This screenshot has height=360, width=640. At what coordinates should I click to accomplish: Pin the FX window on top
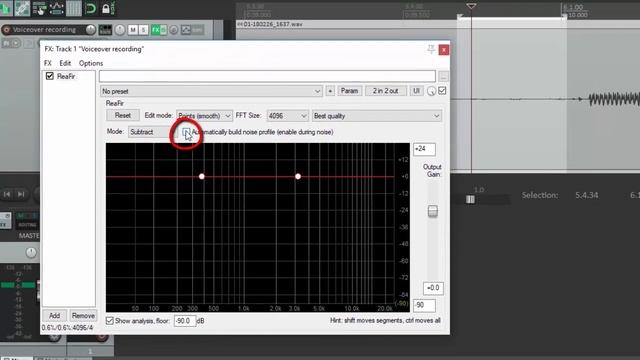pyautogui.click(x=431, y=49)
